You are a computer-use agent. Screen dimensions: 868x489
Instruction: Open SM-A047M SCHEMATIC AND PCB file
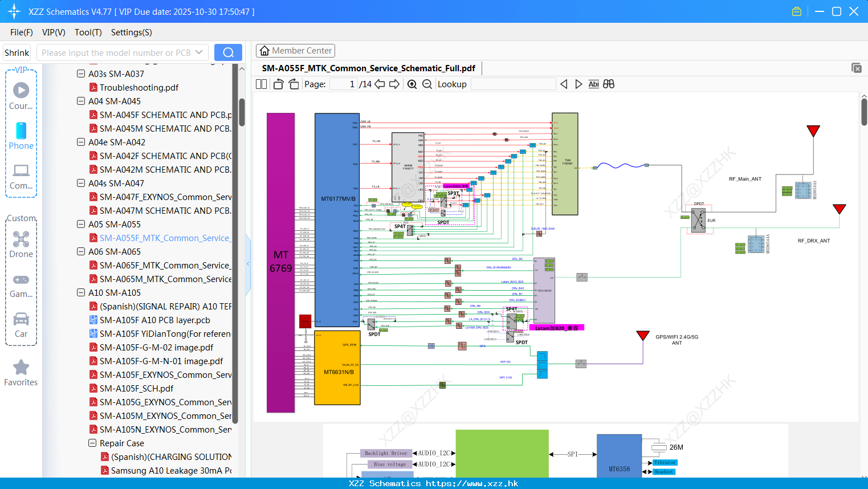tap(166, 210)
